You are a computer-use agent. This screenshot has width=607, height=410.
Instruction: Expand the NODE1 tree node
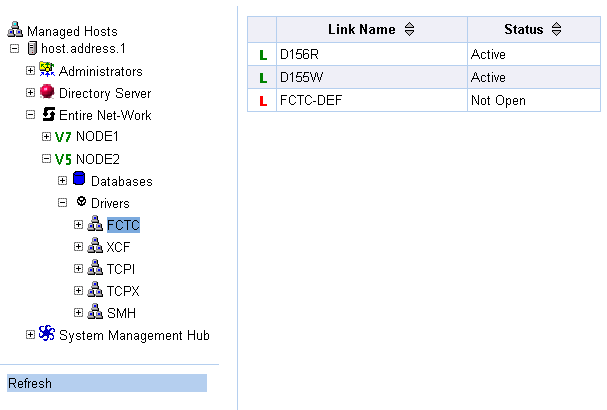point(46,137)
